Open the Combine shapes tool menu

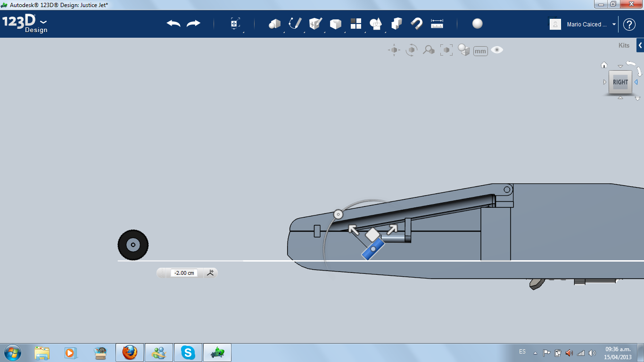(376, 24)
